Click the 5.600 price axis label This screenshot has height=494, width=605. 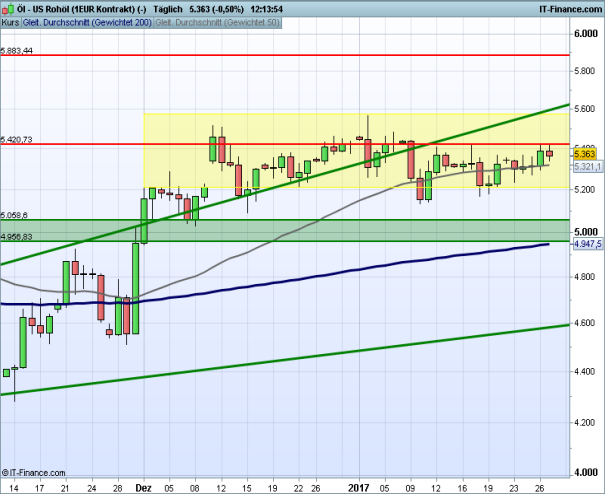point(585,109)
